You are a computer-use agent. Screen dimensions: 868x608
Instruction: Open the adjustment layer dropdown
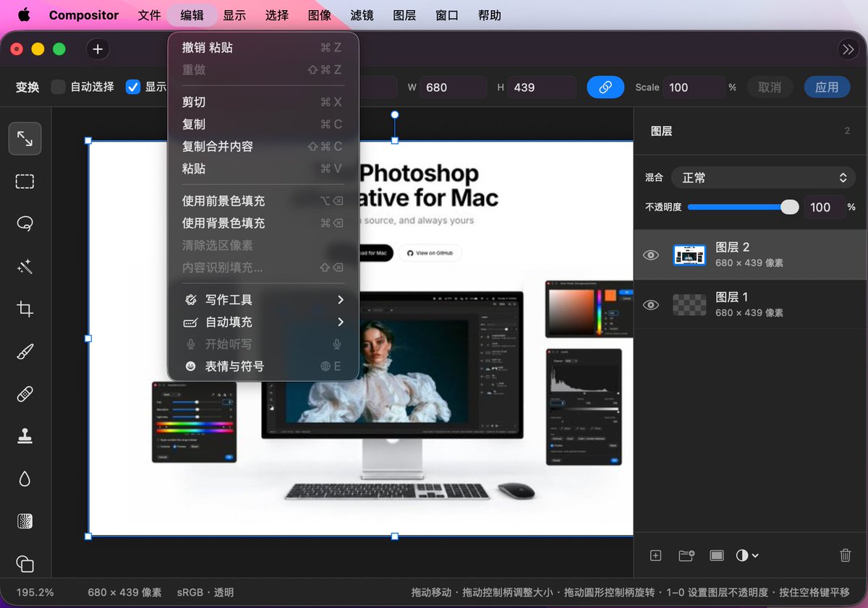(x=747, y=555)
